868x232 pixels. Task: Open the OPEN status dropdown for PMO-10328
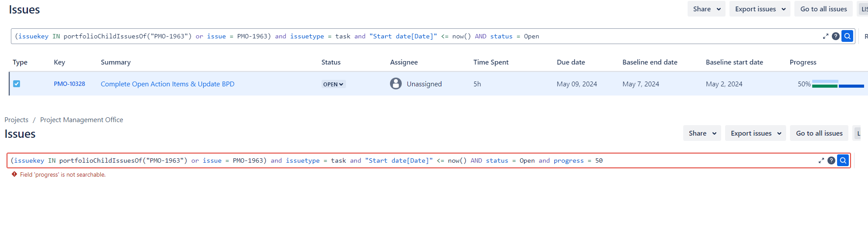click(333, 84)
